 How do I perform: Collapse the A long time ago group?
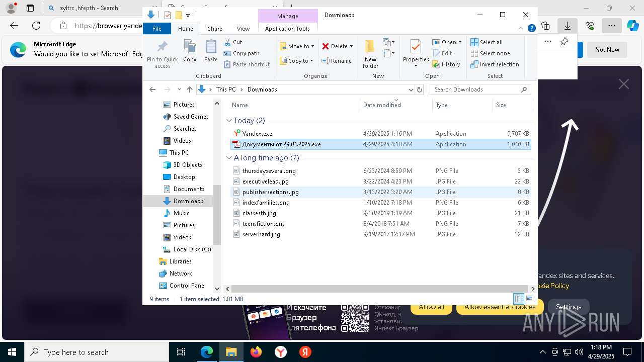coord(229,158)
